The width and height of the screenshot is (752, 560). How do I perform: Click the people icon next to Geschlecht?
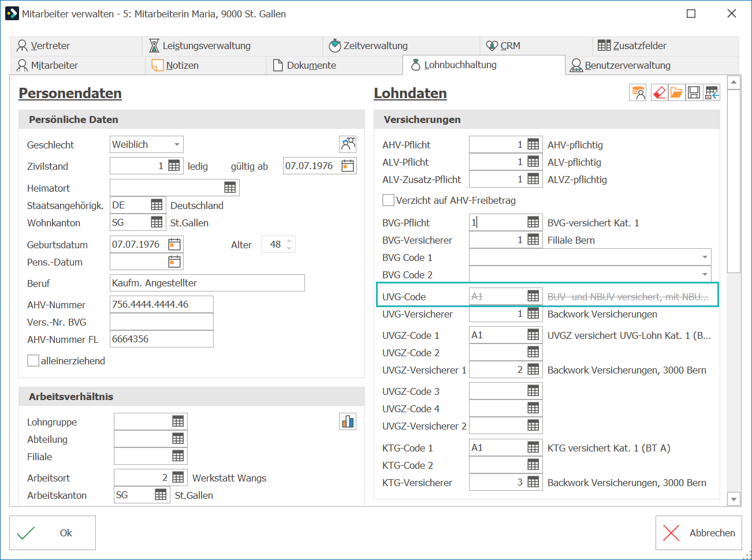[348, 144]
